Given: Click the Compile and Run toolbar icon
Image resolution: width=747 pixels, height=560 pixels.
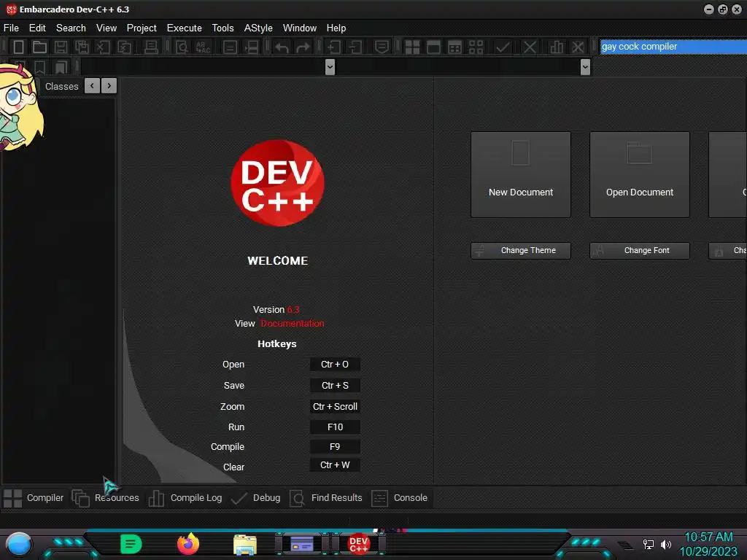Looking at the screenshot, I should (455, 47).
